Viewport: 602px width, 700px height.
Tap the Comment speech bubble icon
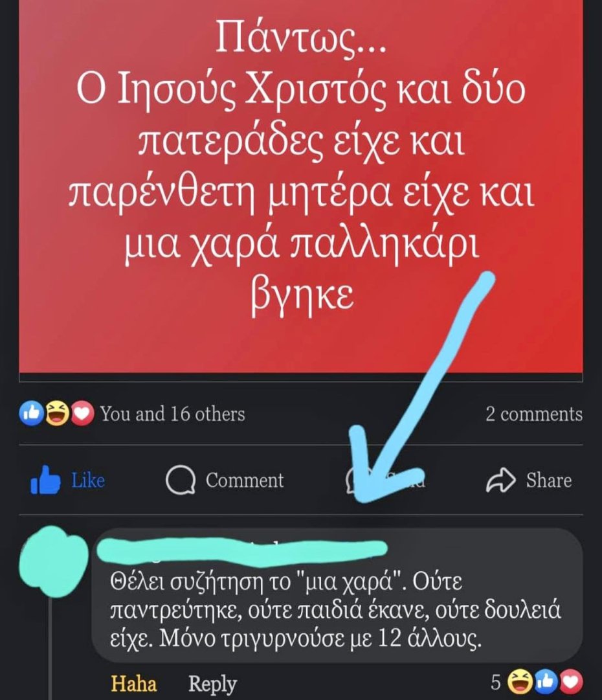click(x=181, y=480)
